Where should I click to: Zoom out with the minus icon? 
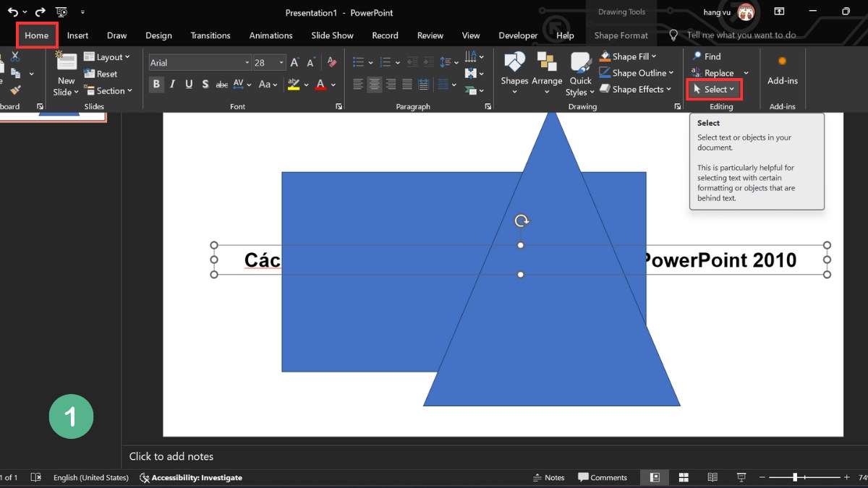tap(761, 477)
